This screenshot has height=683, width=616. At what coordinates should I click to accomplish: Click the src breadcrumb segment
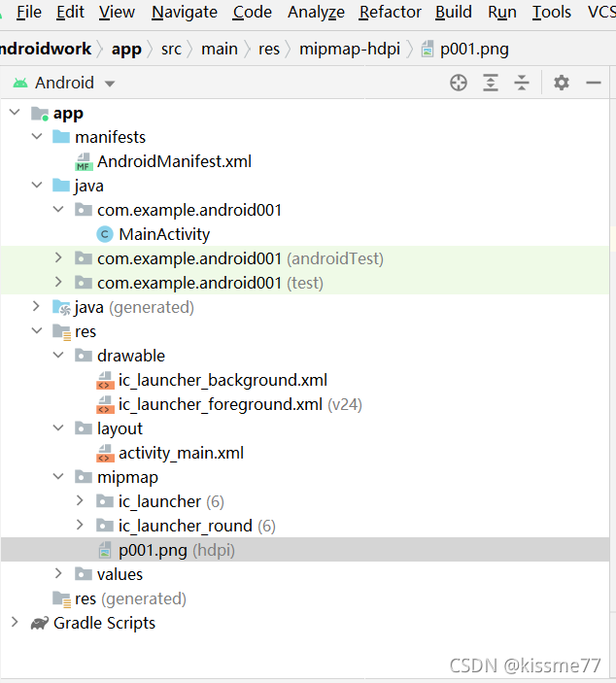(x=171, y=50)
